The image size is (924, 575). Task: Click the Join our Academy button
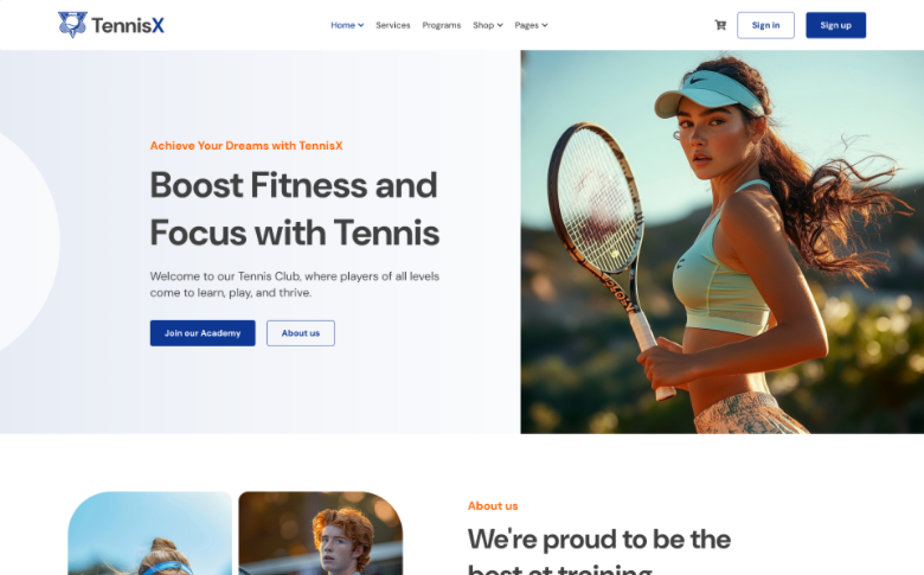coord(203,333)
